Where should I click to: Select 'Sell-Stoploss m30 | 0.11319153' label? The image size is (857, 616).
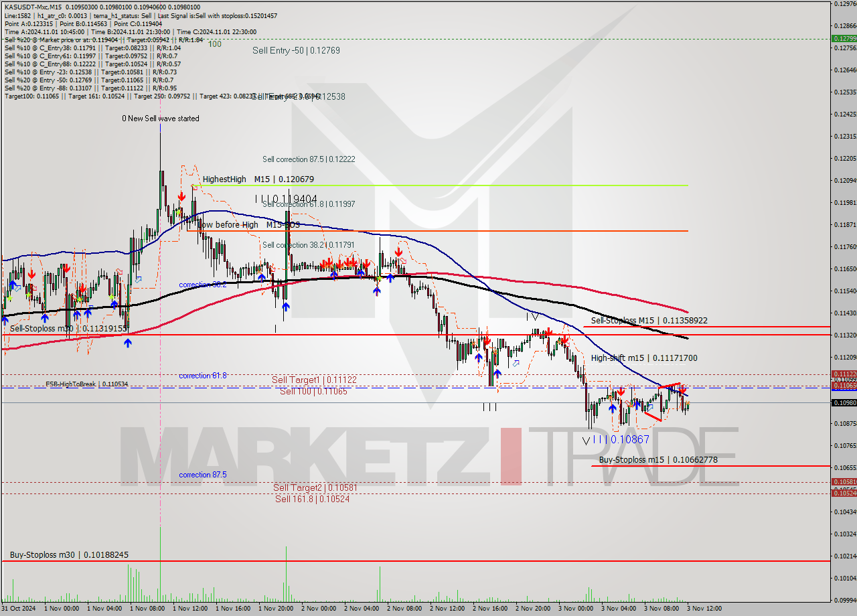click(x=68, y=329)
